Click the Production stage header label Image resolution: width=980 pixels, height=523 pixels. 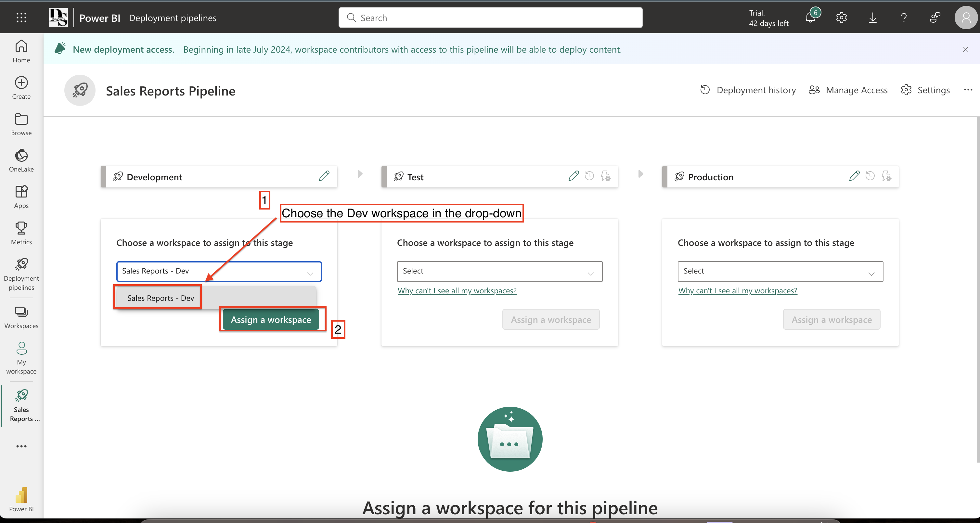pos(711,177)
